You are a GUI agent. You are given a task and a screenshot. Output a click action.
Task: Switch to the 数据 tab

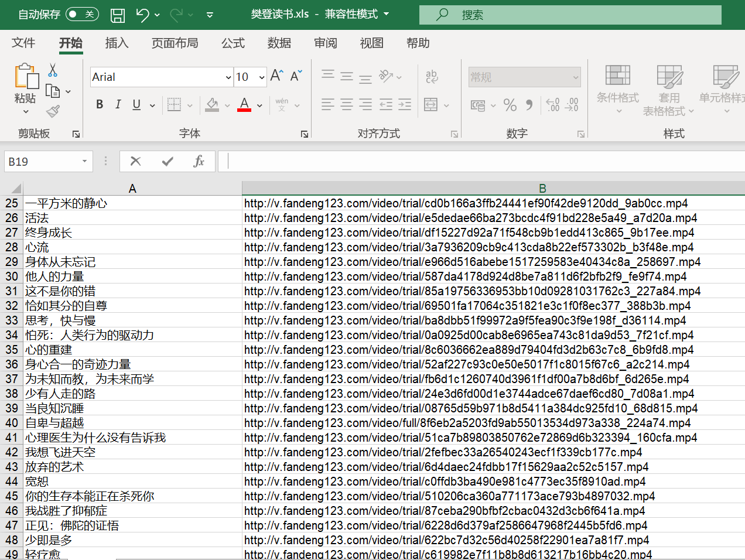click(x=279, y=43)
